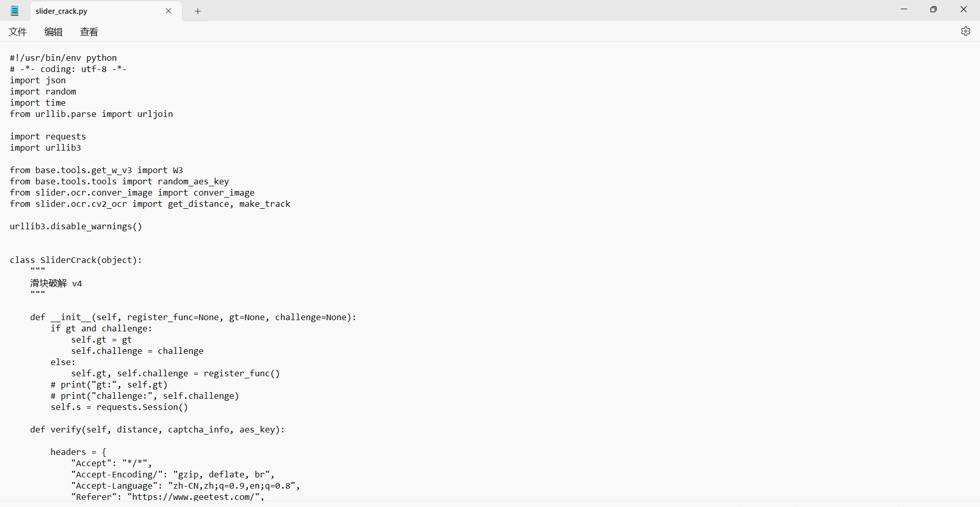Click the docstring text '滑块破解 v4'
The image size is (980, 507).
(x=56, y=283)
